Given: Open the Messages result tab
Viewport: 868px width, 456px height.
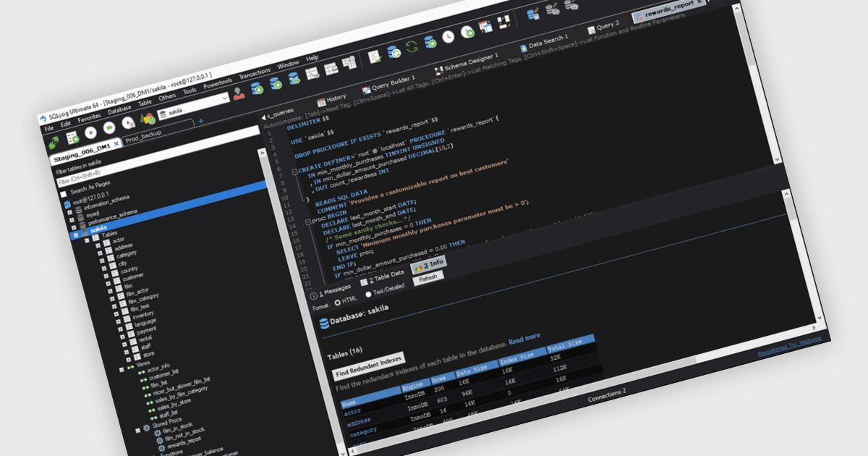Looking at the screenshot, I should click(331, 291).
